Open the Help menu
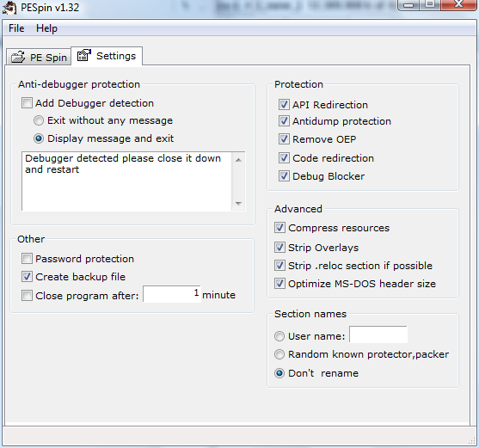This screenshot has width=479, height=448. [x=46, y=28]
